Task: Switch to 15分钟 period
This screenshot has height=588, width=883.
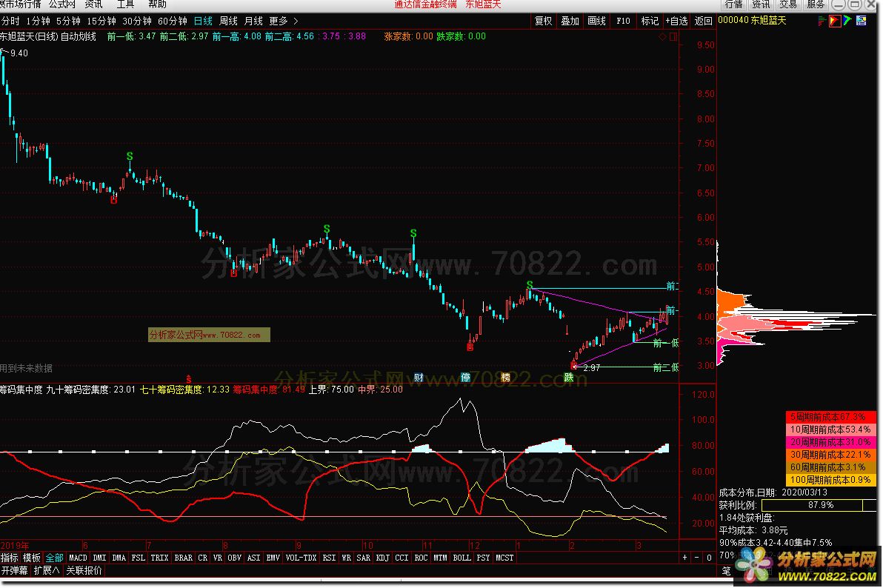Action: click(x=101, y=21)
